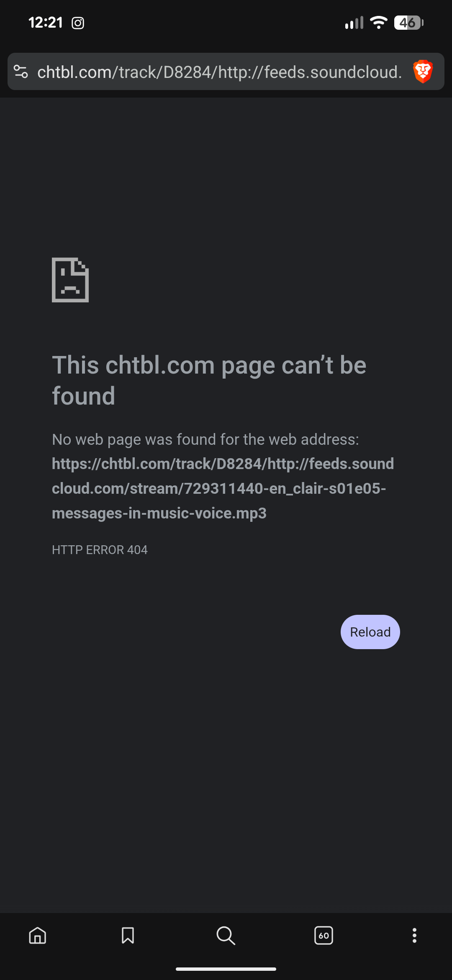Tap the HTTP ERROR 404 text
The width and height of the screenshot is (452, 980).
[x=100, y=549]
